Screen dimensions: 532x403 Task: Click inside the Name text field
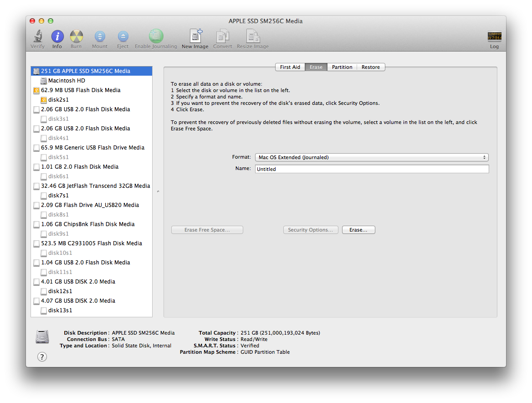tap(372, 169)
